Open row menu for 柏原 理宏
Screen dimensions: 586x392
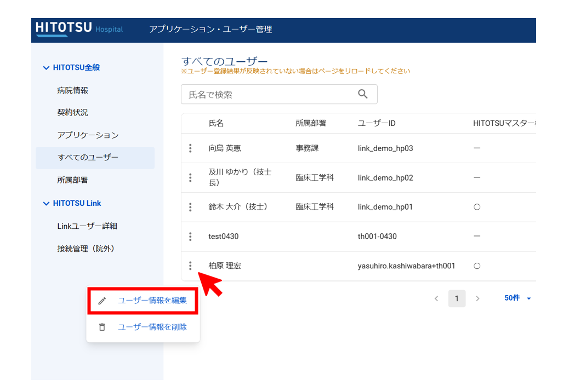190,266
